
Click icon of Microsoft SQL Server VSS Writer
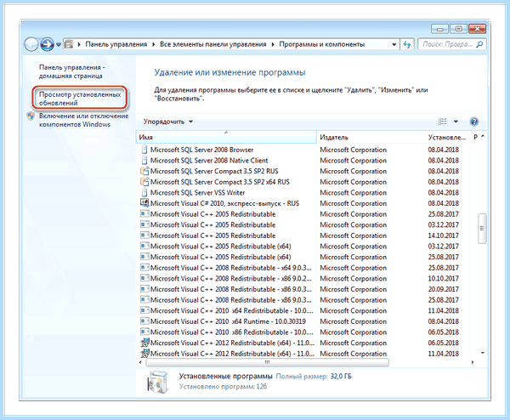(x=144, y=193)
